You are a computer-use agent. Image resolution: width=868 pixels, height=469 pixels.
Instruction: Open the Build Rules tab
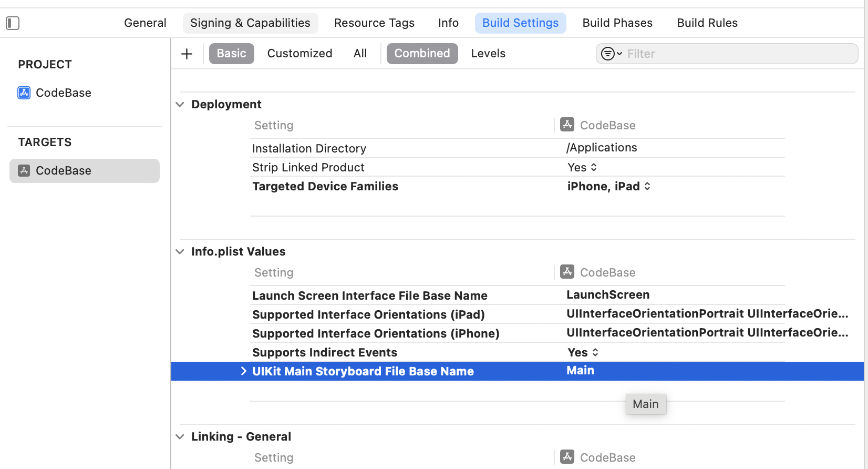707,23
